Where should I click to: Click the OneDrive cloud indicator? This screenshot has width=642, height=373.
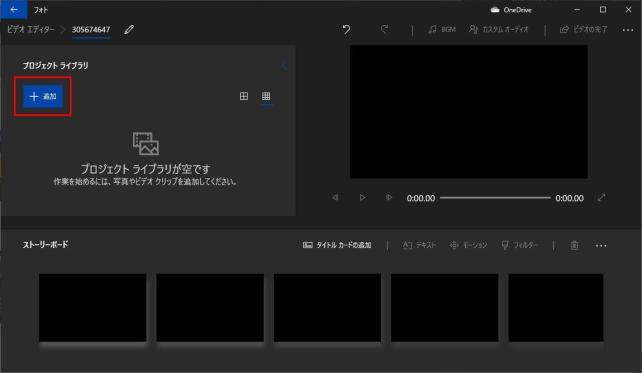[x=511, y=10]
